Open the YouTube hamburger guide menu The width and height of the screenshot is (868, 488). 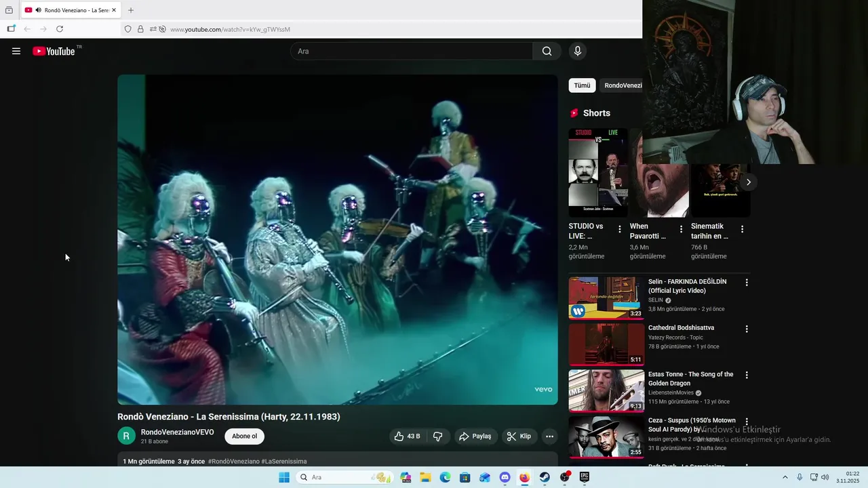tap(16, 51)
